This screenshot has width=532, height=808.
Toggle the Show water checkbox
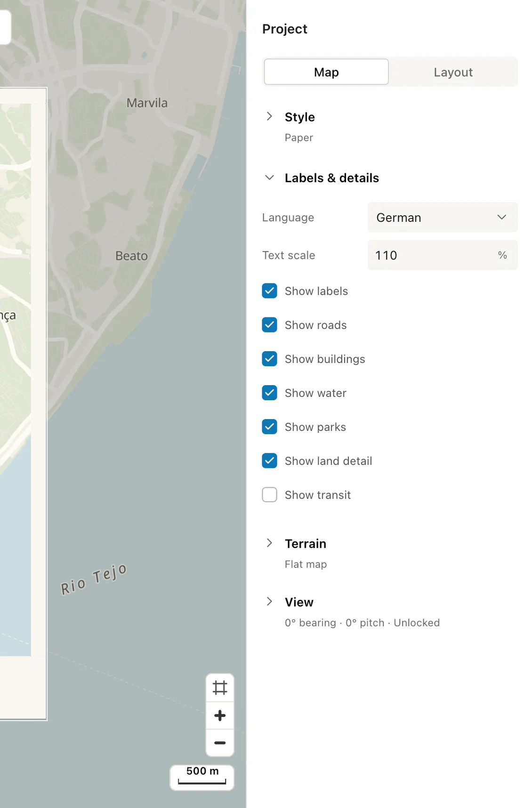click(269, 393)
